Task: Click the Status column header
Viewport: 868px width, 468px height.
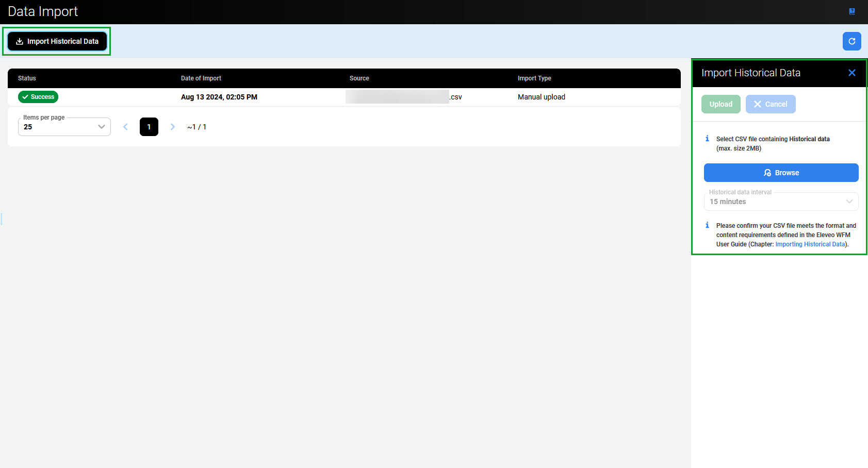Action: (x=27, y=78)
